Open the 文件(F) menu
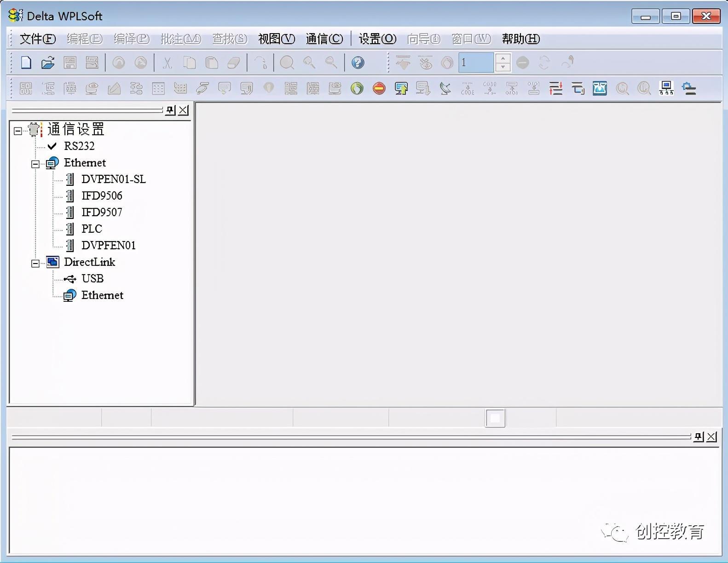This screenshot has height=563, width=728. (x=37, y=39)
